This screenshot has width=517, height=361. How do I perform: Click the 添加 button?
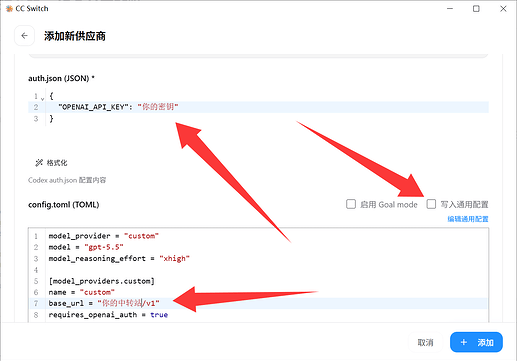476,342
